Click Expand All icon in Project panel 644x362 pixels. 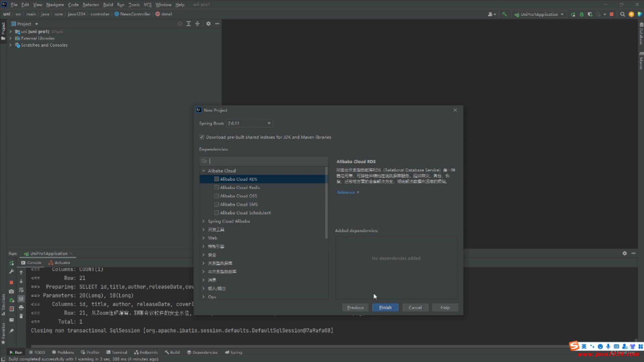click(x=189, y=23)
